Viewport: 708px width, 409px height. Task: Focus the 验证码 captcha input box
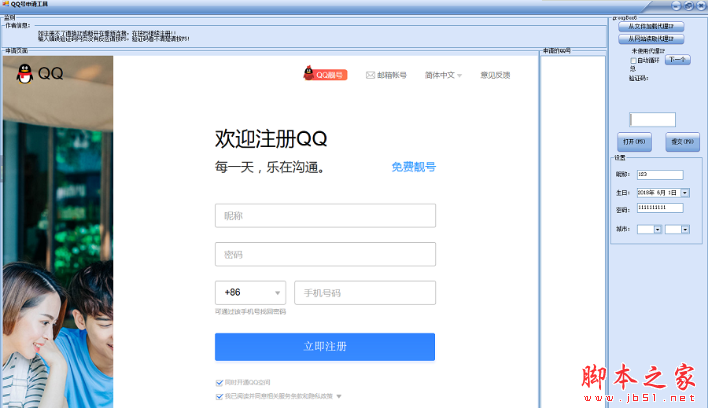click(x=652, y=120)
